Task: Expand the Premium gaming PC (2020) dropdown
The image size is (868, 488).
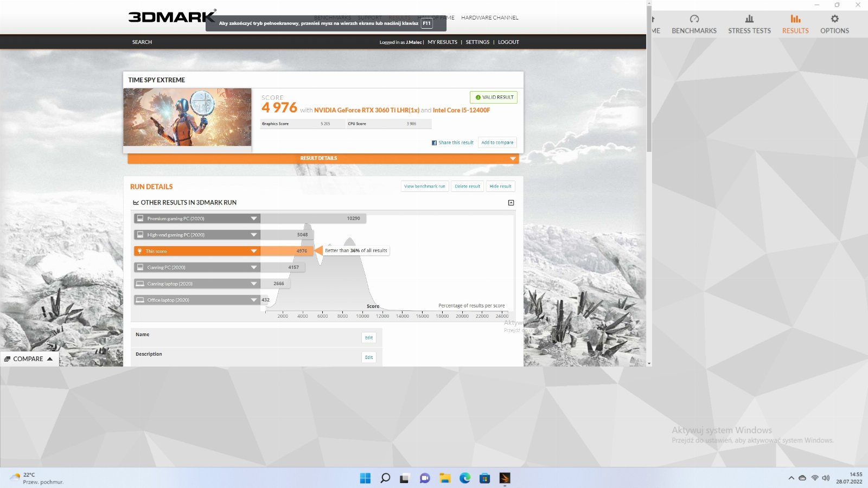Action: click(253, 219)
